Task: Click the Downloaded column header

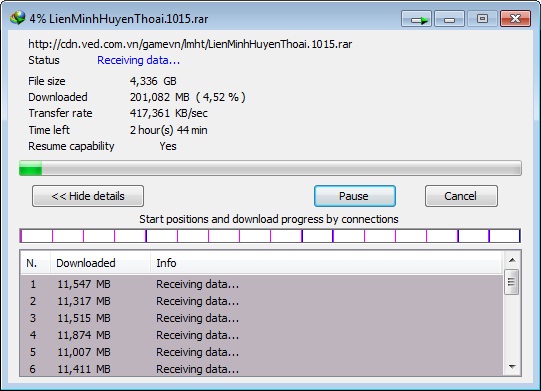Action: tap(100, 263)
